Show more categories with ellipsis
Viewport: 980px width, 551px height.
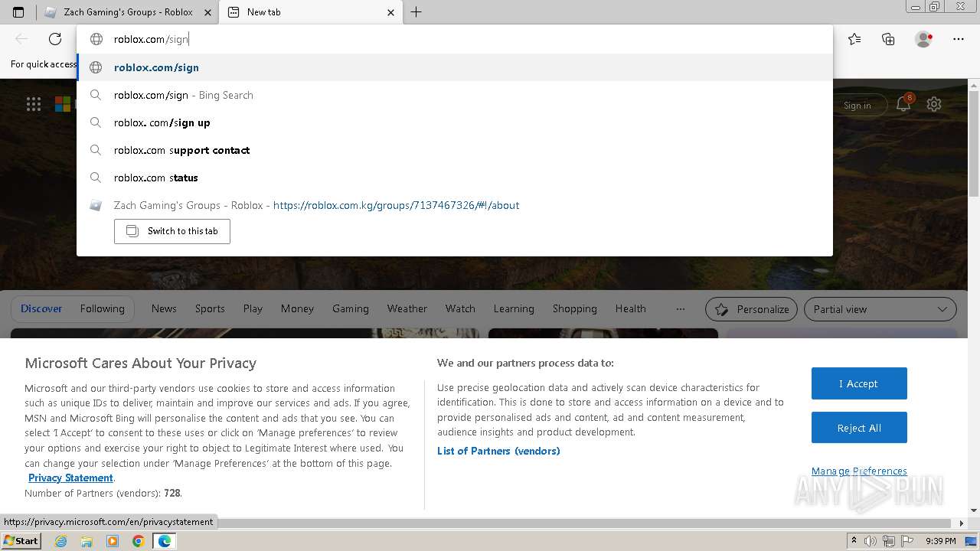[681, 309]
